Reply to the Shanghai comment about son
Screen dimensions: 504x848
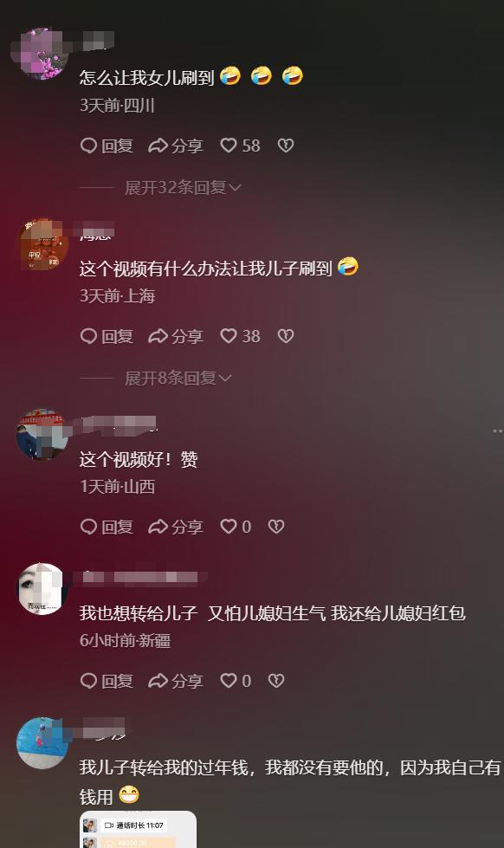tap(107, 336)
